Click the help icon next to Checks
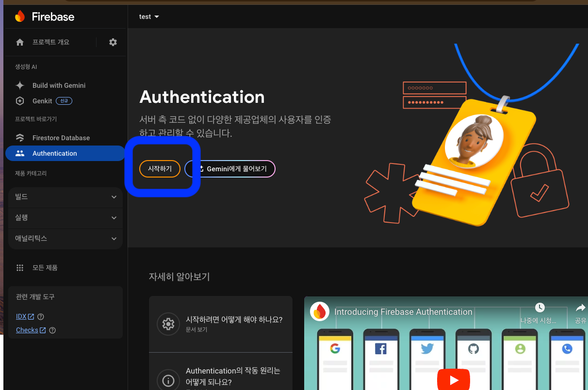 pos(52,330)
